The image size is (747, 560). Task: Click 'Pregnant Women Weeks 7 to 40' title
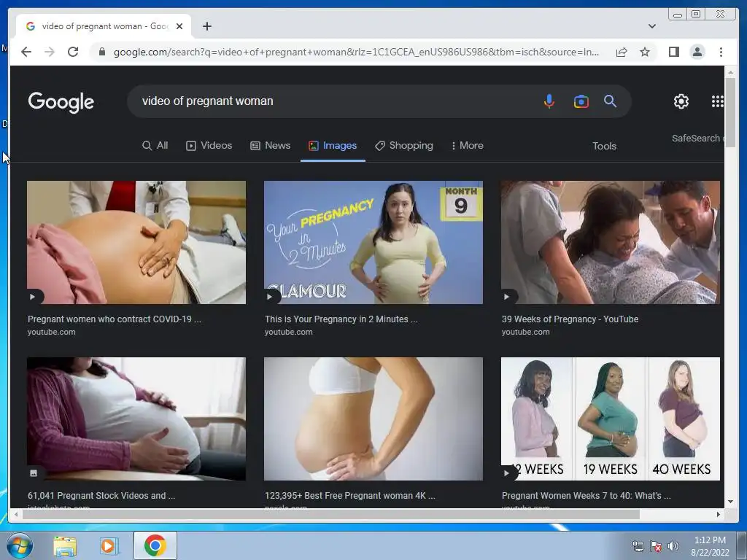586,495
